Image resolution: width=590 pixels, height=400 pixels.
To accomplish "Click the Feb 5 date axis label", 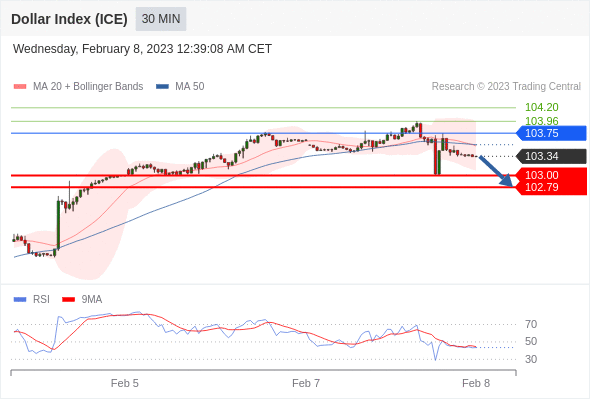I will pyautogui.click(x=125, y=383).
